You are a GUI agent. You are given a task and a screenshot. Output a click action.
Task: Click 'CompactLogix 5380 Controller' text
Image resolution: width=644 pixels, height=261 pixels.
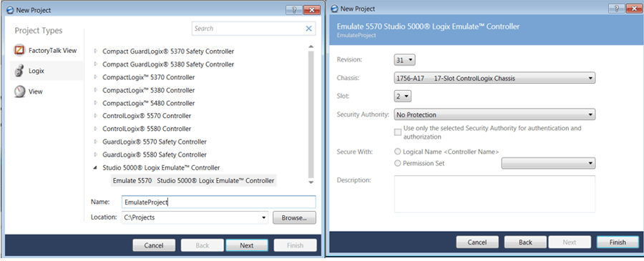tap(149, 90)
